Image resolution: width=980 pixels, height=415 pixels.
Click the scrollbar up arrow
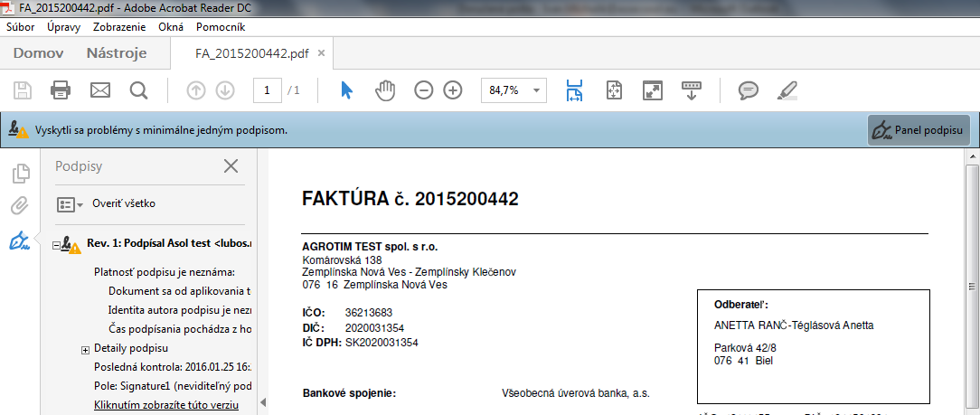972,156
